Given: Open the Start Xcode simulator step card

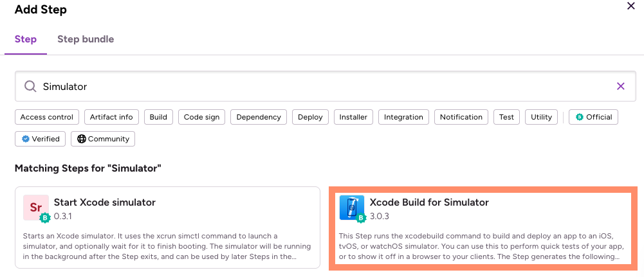Looking at the screenshot, I should (167, 228).
